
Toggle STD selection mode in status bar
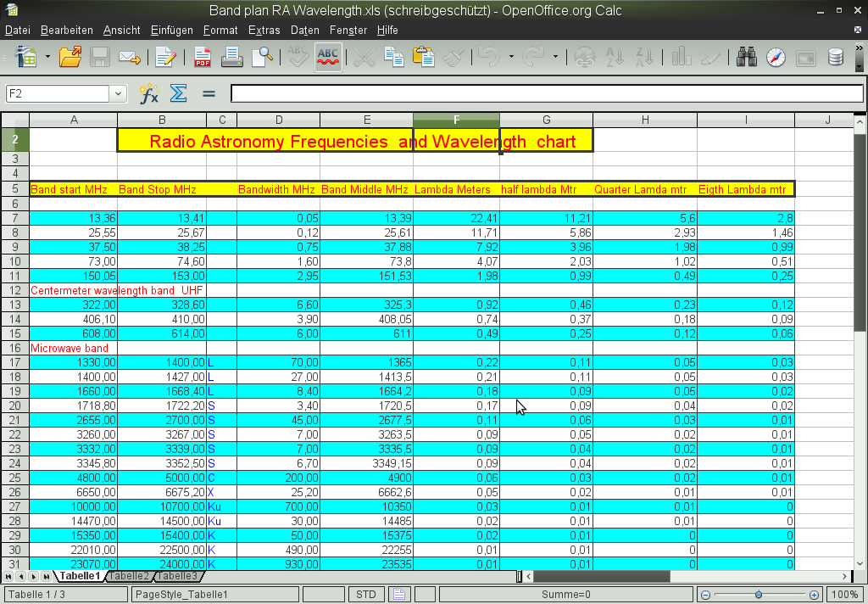click(x=366, y=595)
